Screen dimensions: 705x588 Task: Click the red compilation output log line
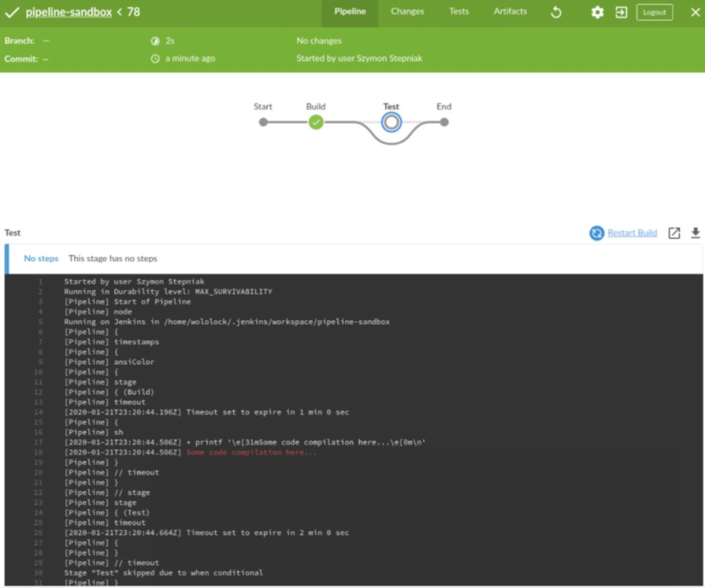[x=251, y=452]
